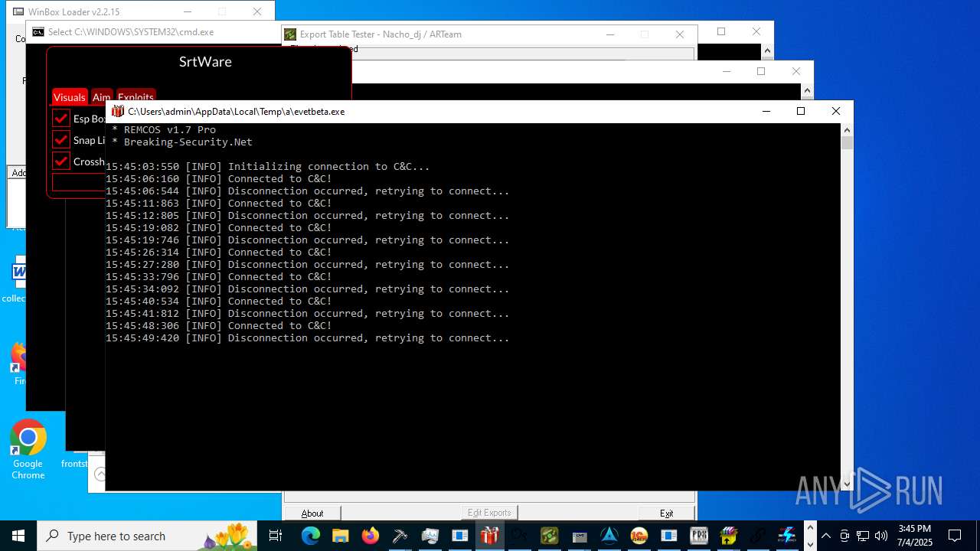Open File Explorer from the taskbar

(x=340, y=536)
